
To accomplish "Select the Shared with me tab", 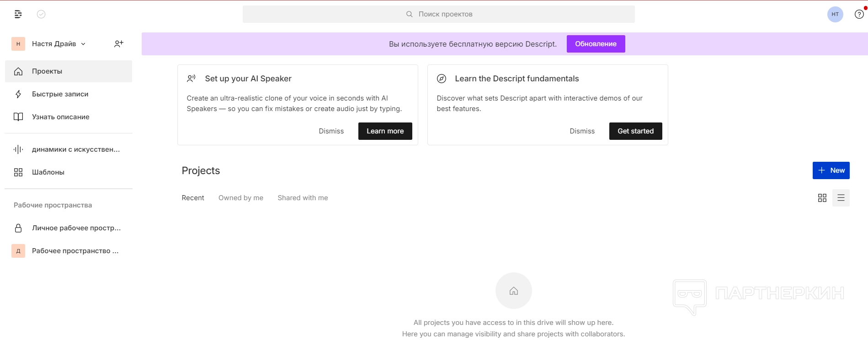I will pos(303,198).
